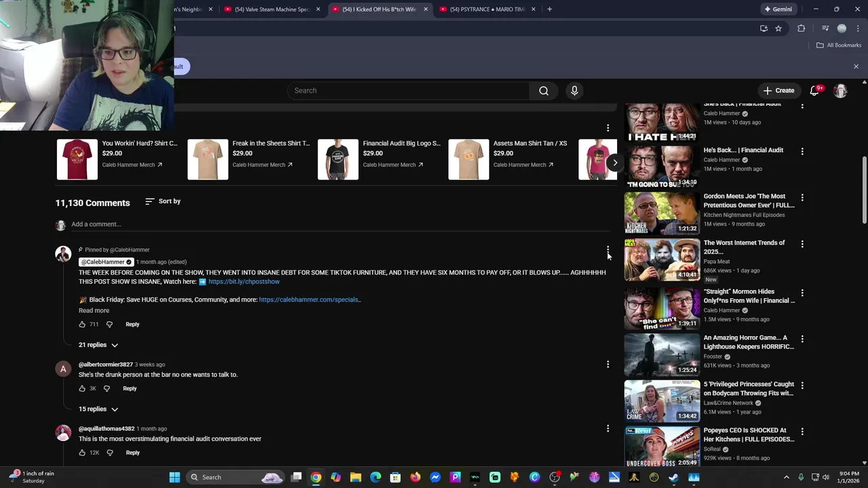868x488 pixels.
Task: Click the YouTube search magnifier button
Action: point(544,91)
